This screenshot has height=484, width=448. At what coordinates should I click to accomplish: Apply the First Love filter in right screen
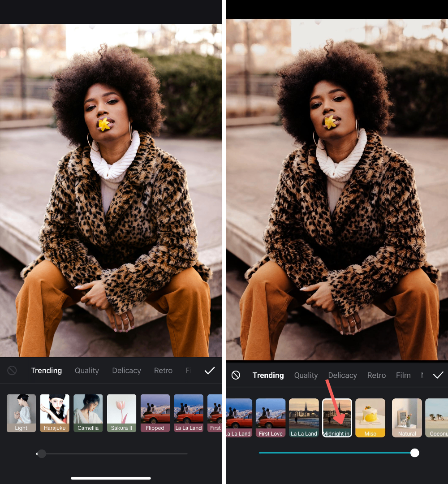(271, 418)
